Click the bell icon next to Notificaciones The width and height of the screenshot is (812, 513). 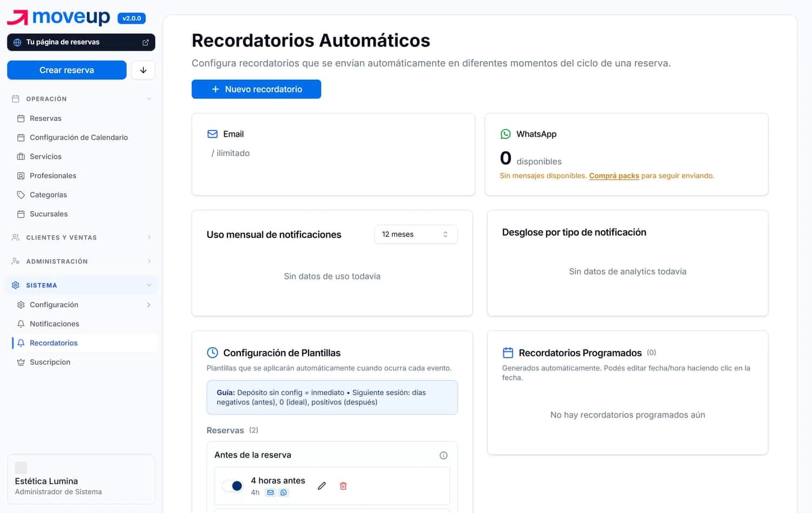coord(21,324)
